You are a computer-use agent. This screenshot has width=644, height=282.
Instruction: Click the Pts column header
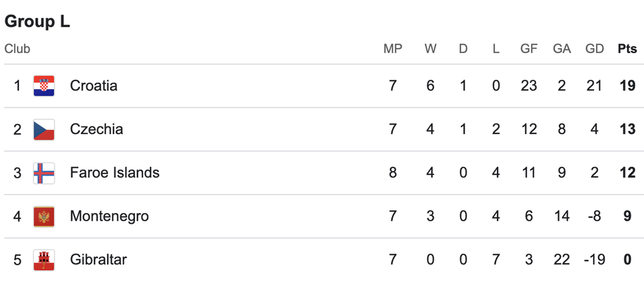(x=627, y=49)
